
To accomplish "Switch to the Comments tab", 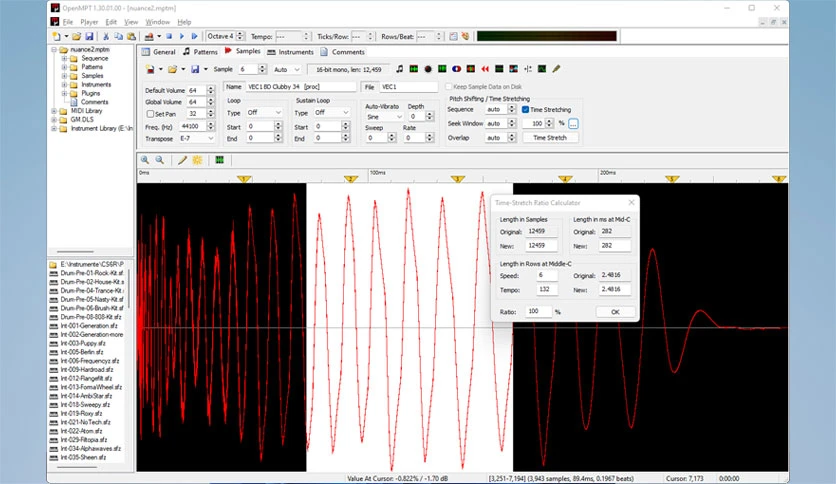I will tap(343, 52).
